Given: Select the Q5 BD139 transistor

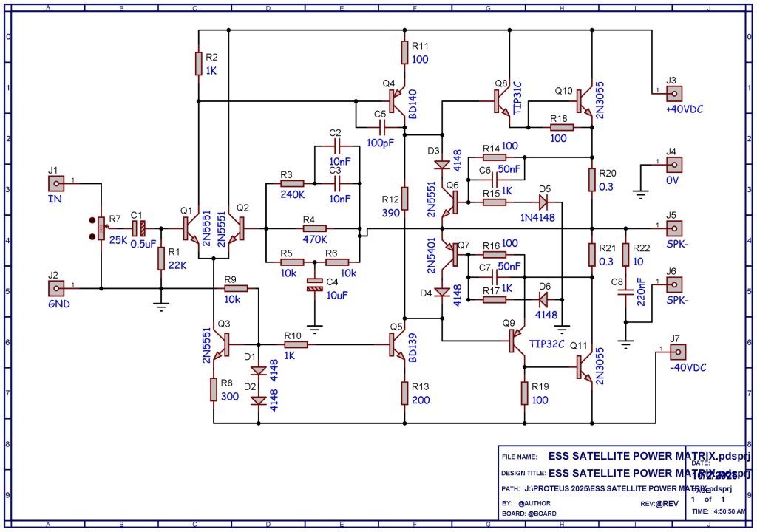Looking at the screenshot, I should pos(397,344).
